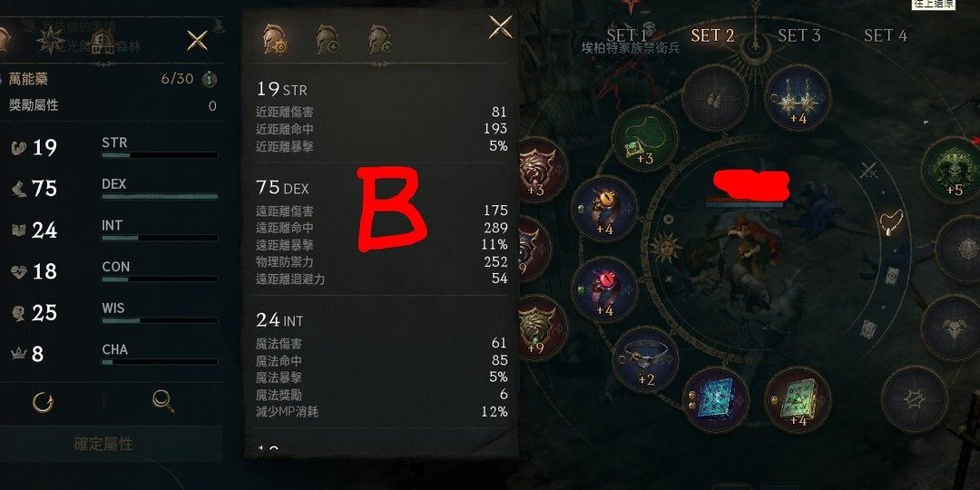Click the belt +2 equipment slot

pyautogui.click(x=646, y=359)
